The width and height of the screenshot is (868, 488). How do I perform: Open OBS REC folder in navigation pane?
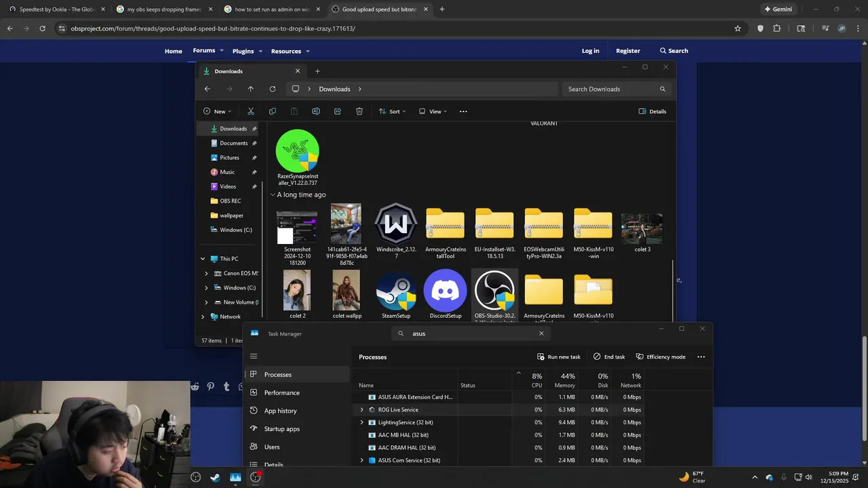pyautogui.click(x=231, y=201)
